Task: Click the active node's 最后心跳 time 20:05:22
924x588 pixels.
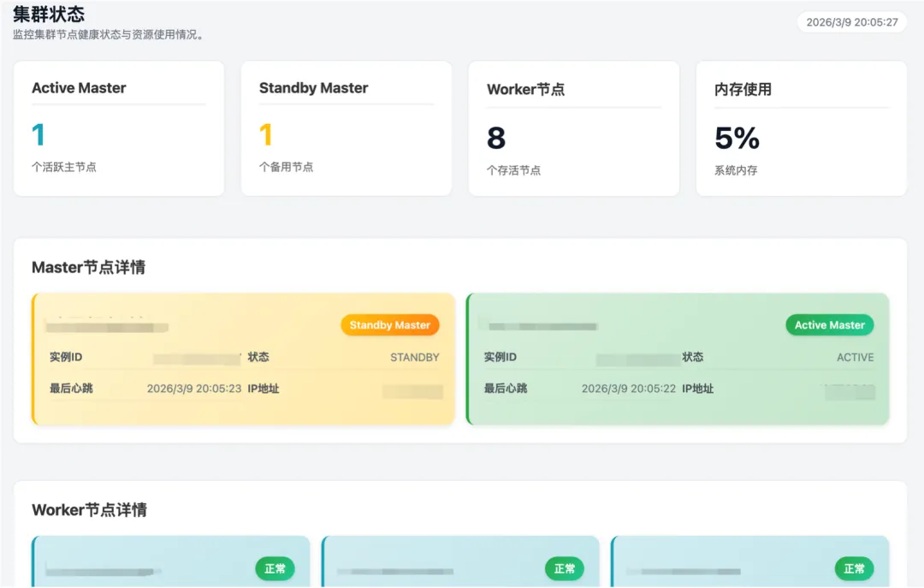Action: click(628, 389)
